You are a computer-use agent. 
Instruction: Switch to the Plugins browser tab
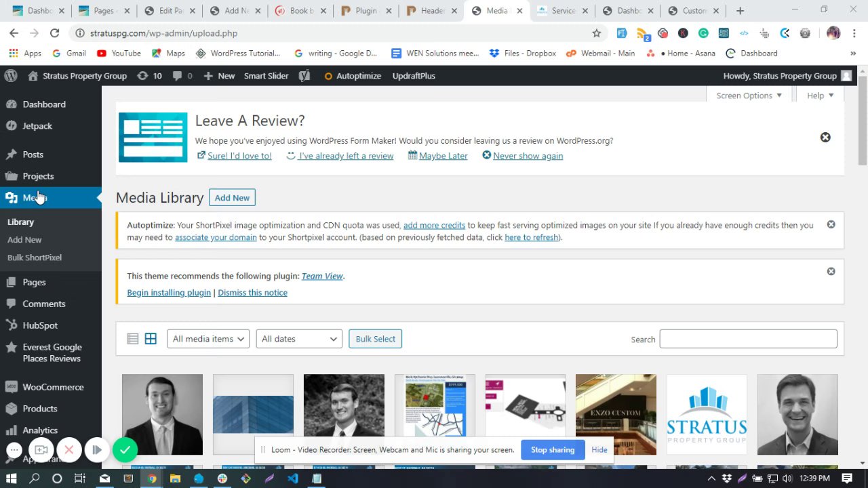tap(365, 11)
